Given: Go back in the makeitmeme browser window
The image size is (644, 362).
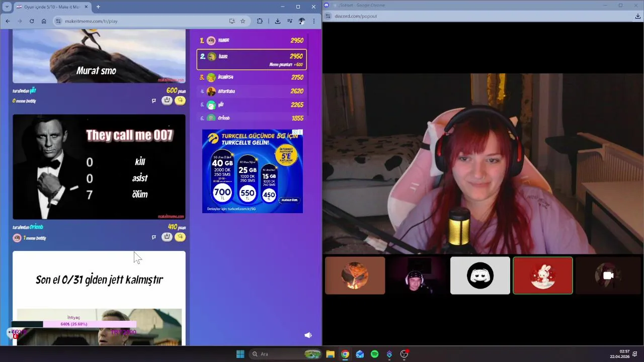Looking at the screenshot, I should [8, 21].
